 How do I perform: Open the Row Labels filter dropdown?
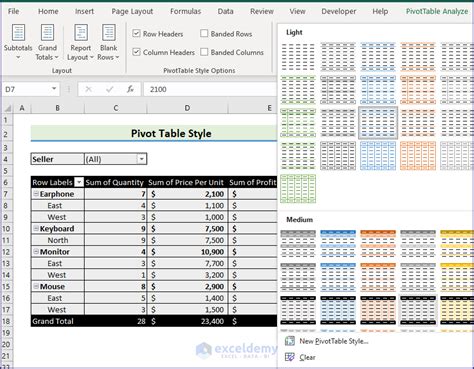pyautogui.click(x=79, y=182)
